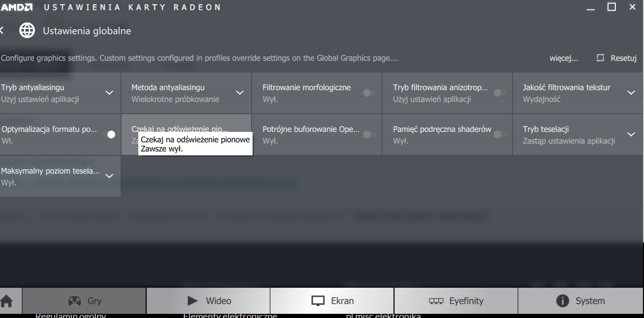Open the Maksymalny poziom teselacji dropdown

[x=110, y=176]
